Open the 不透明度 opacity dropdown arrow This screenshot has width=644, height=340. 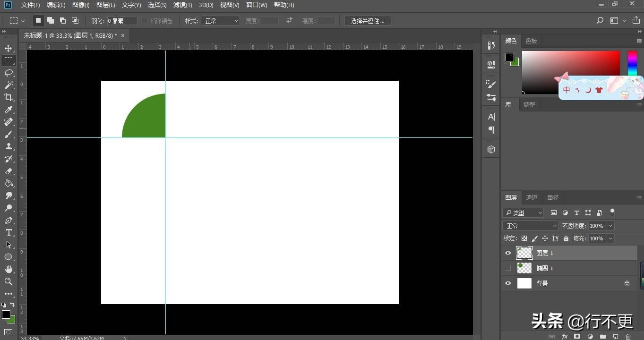[x=610, y=226]
